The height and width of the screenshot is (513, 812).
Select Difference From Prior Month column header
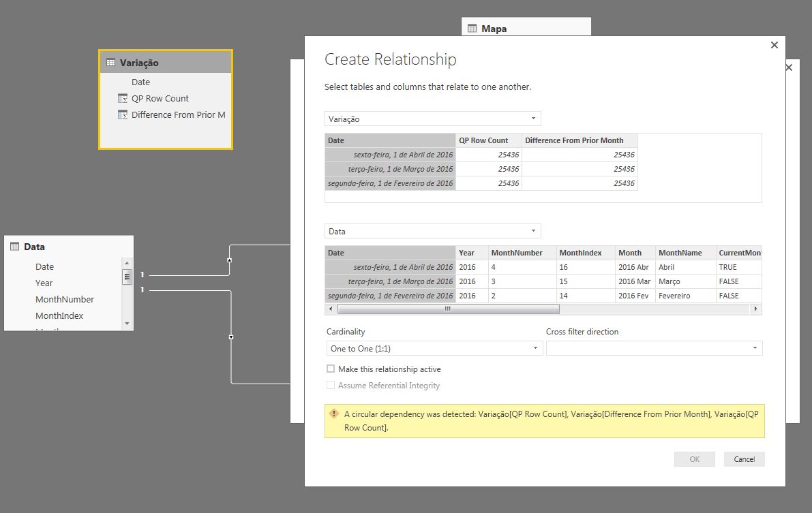[x=580, y=140]
